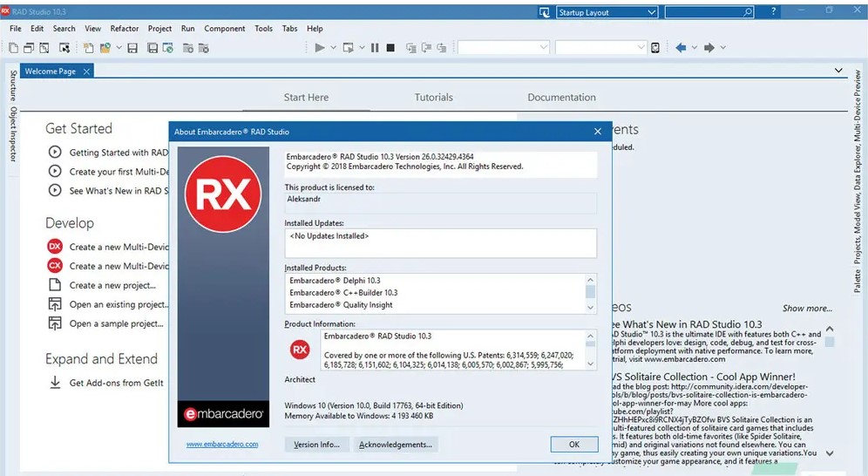The height and width of the screenshot is (476, 868).
Task: Click the desktop layout icon in title bar
Action: 544,12
